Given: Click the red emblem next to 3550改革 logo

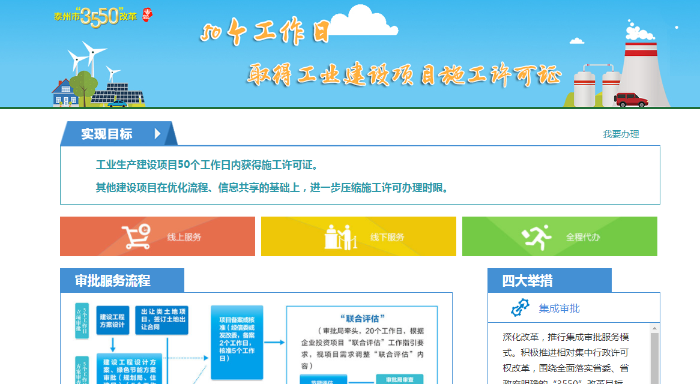Looking at the screenshot, I should coord(147,15).
